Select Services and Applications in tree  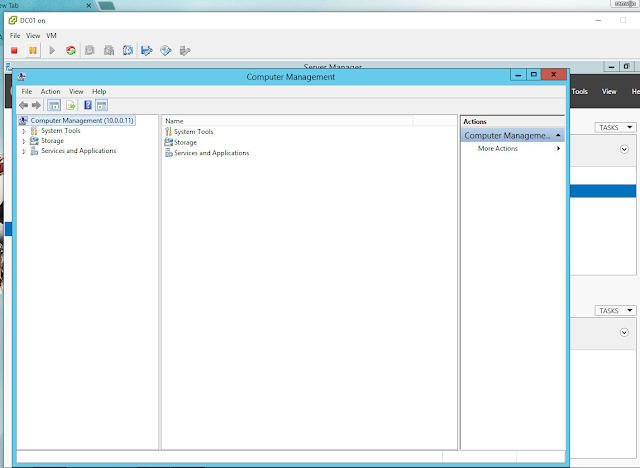[79, 151]
